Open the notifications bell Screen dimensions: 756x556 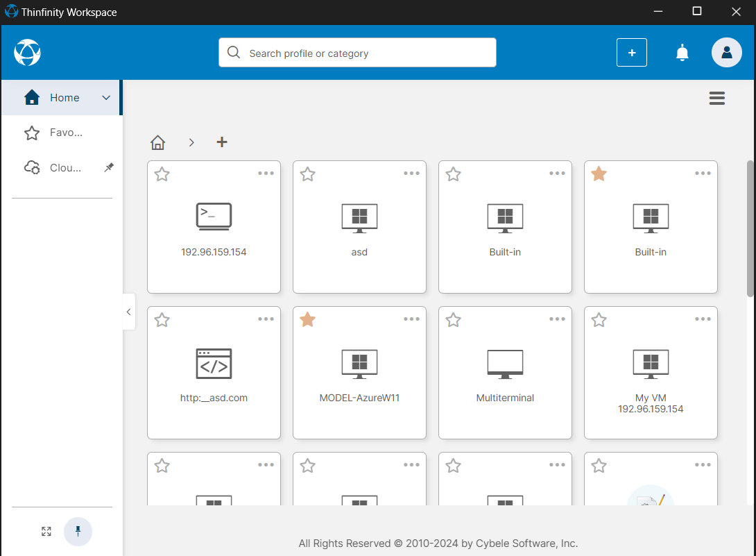tap(682, 53)
